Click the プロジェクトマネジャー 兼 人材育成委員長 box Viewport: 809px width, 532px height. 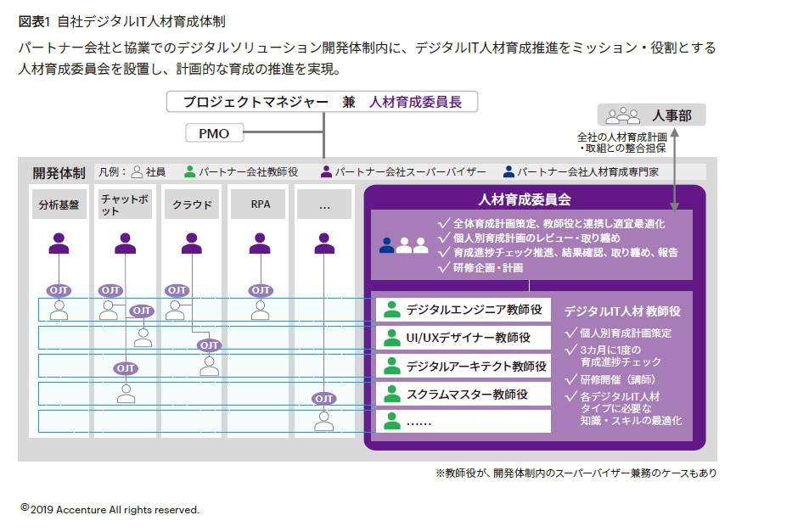point(323,102)
